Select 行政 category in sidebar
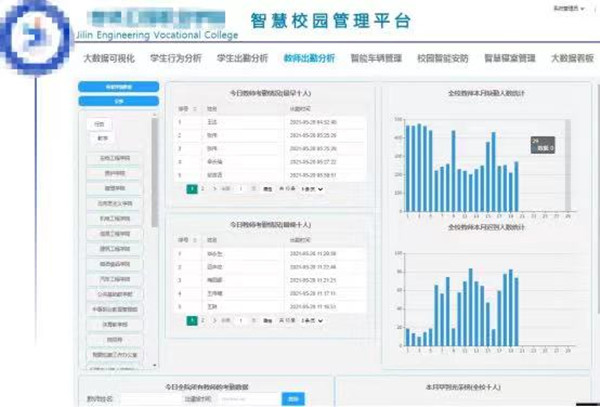Screen dimensions: 600x407 point(98,124)
